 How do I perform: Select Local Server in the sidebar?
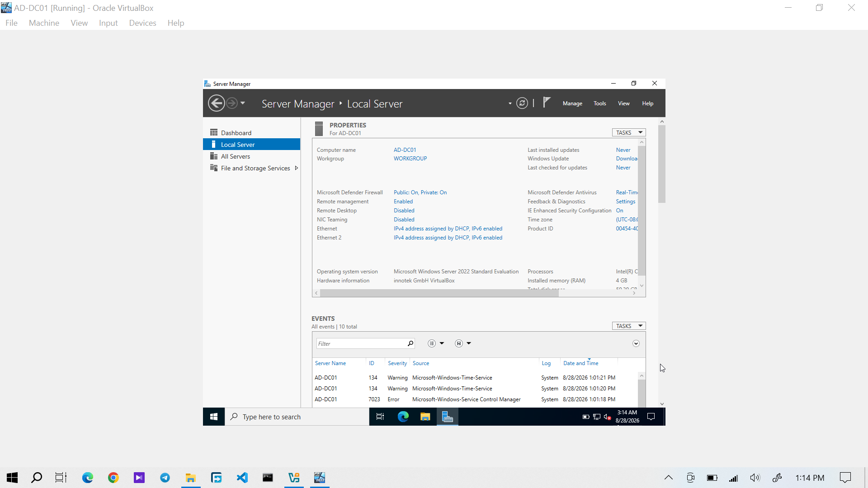point(251,145)
